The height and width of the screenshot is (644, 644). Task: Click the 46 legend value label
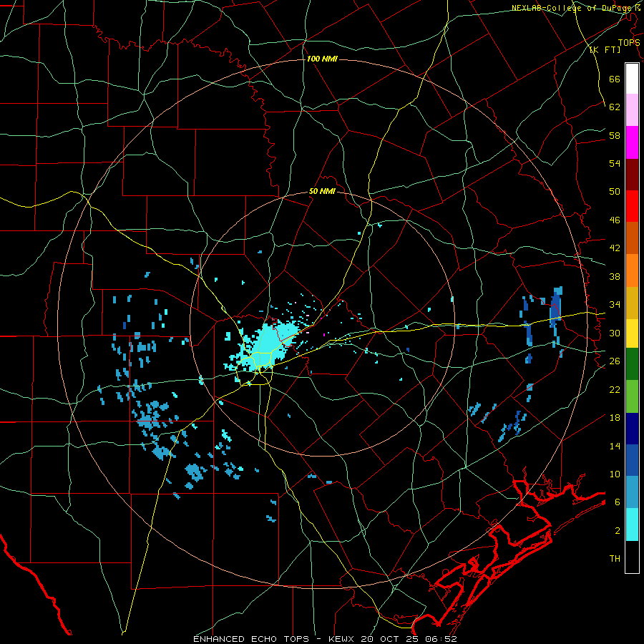pyautogui.click(x=615, y=220)
